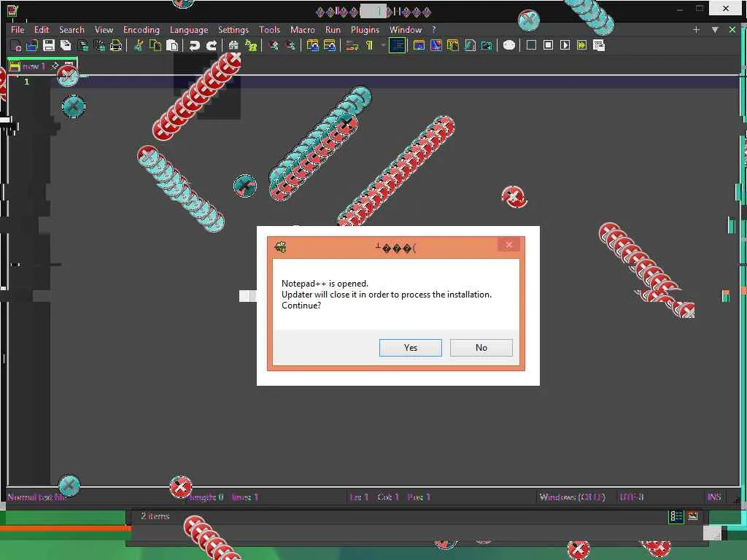Open the File menu
Image resolution: width=747 pixels, height=560 pixels.
point(18,29)
